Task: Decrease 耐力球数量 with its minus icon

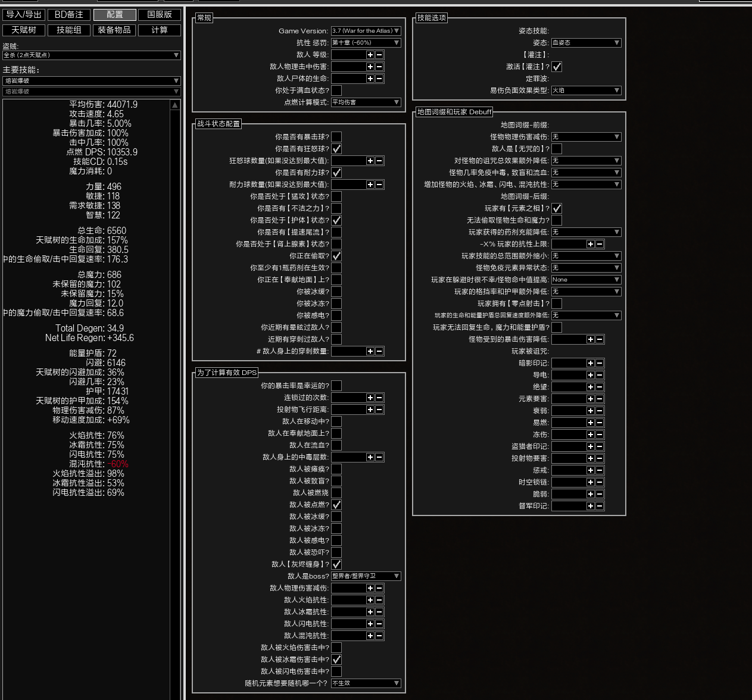Action: [379, 185]
